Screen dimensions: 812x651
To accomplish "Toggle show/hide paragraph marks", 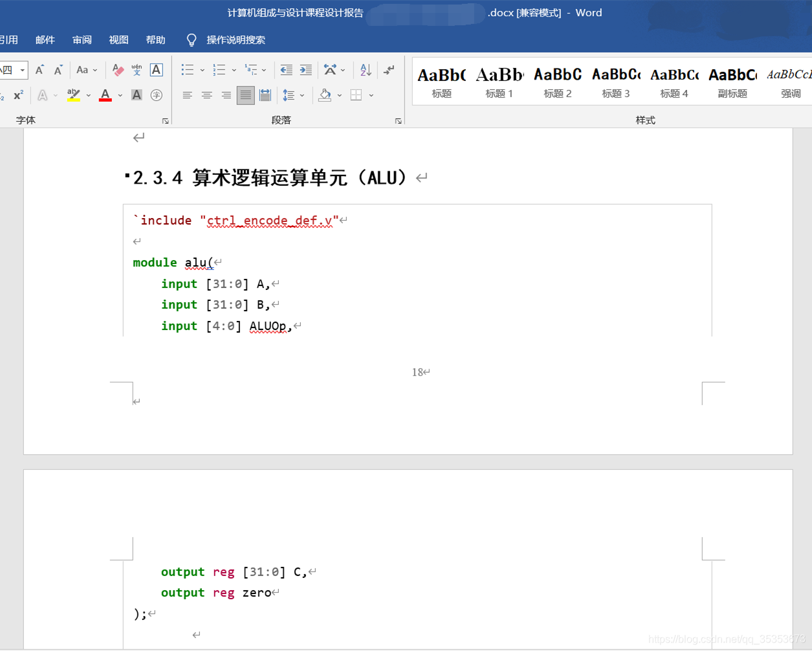I will pyautogui.click(x=389, y=70).
